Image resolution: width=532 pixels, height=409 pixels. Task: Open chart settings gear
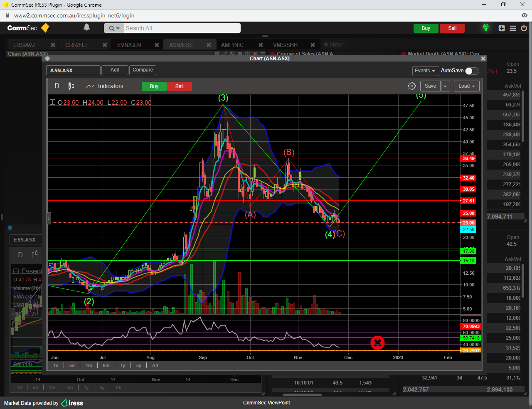pos(411,86)
